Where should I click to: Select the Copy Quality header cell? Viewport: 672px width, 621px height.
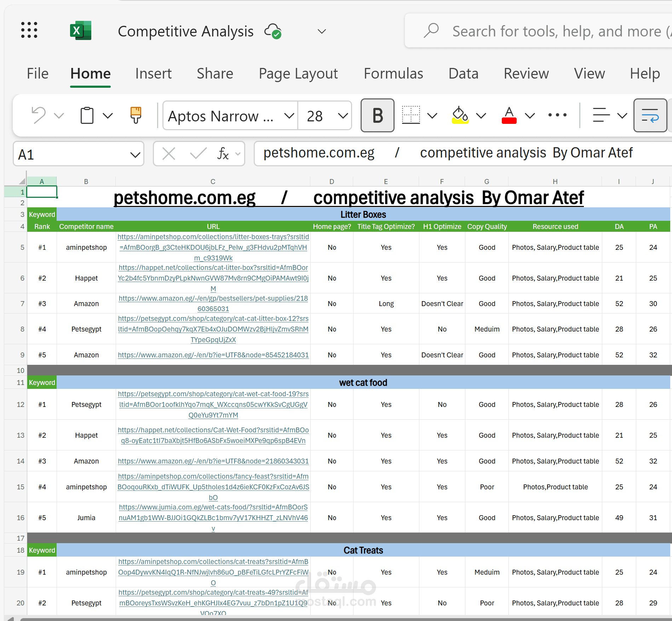[487, 226]
